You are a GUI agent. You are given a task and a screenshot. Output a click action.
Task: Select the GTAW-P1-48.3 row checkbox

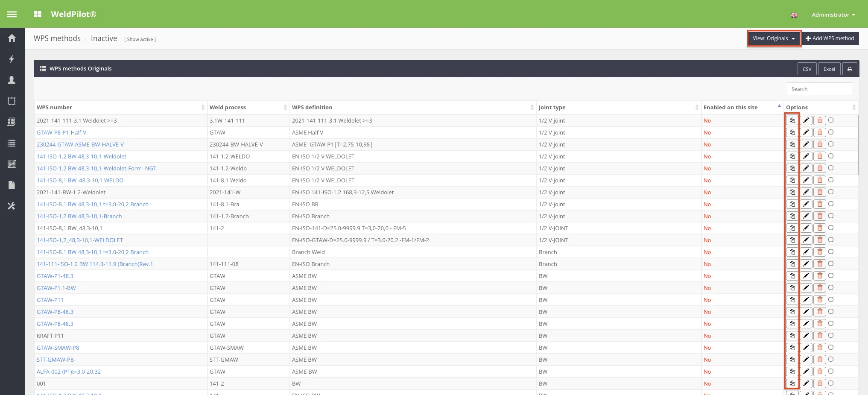(831, 275)
